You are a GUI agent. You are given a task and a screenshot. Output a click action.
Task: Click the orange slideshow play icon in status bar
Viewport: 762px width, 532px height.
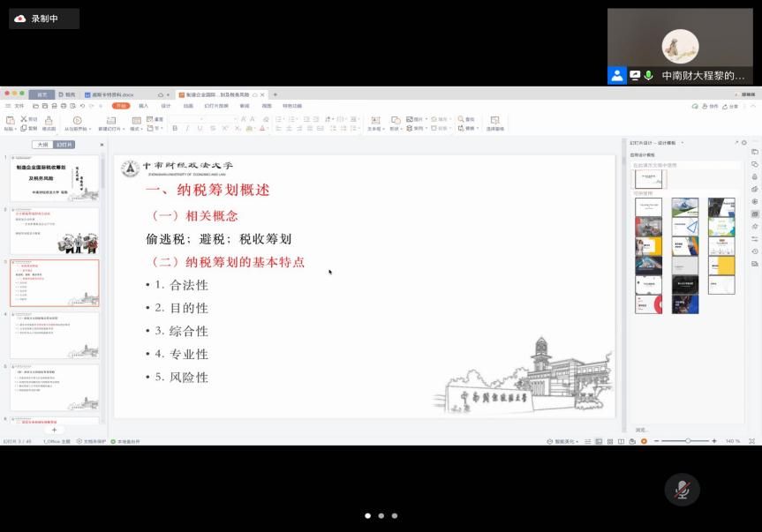click(644, 441)
